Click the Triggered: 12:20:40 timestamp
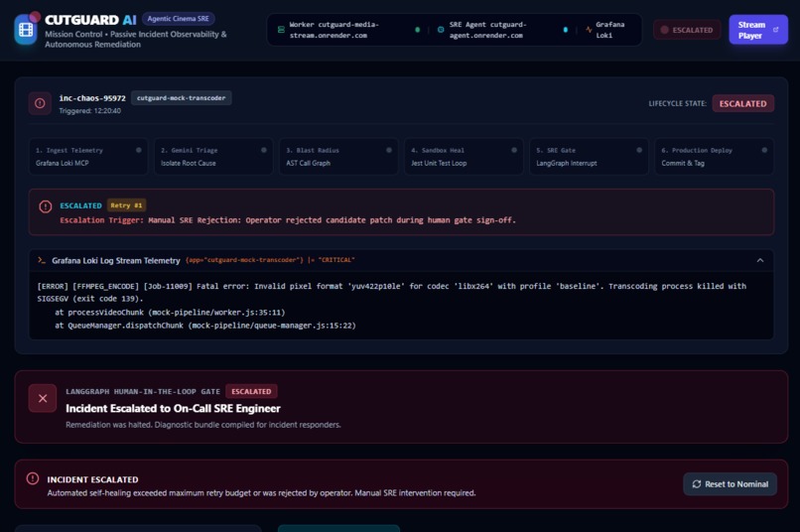Viewport: 800px width, 532px height. (89, 111)
